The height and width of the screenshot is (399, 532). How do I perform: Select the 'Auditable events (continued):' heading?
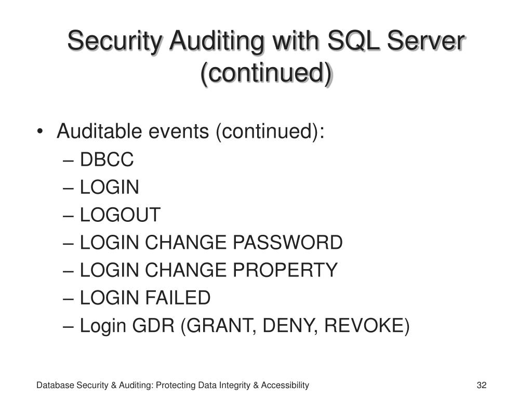click(x=190, y=131)
